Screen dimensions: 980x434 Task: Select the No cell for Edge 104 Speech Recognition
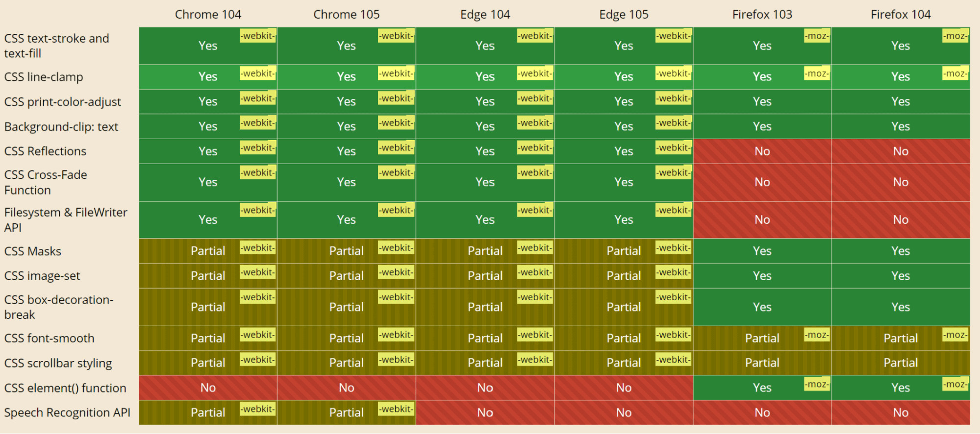point(485,412)
